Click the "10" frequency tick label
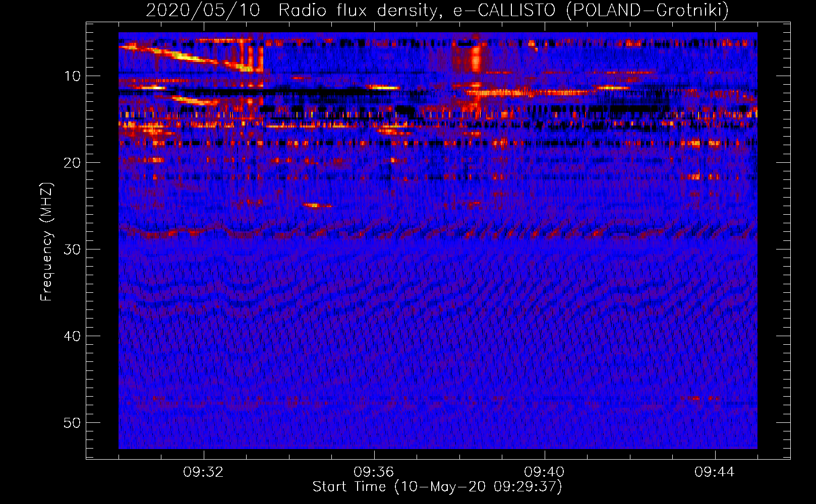 (73, 76)
